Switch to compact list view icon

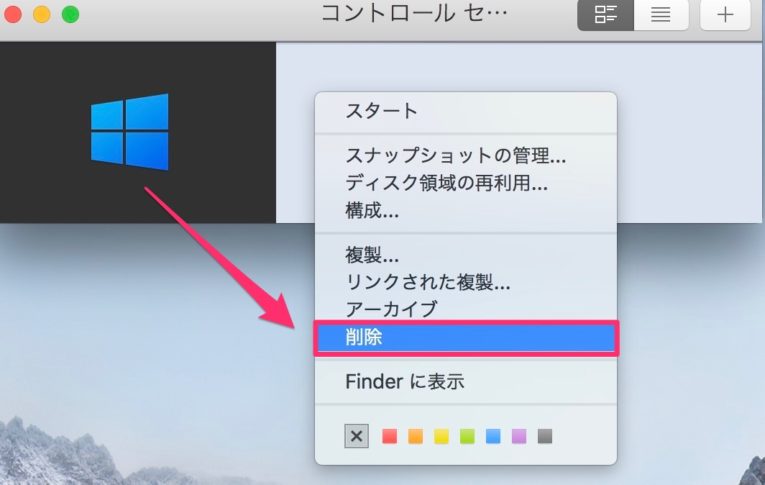[661, 15]
